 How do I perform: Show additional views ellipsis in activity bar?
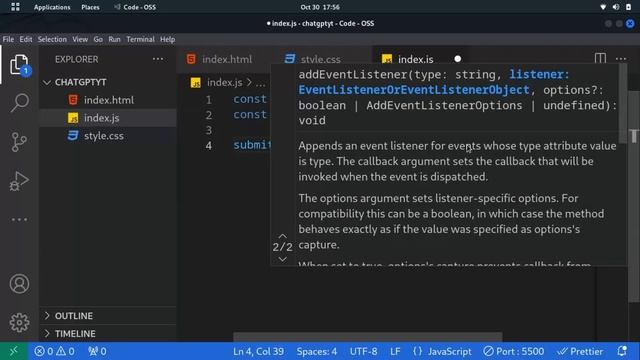tap(19, 220)
